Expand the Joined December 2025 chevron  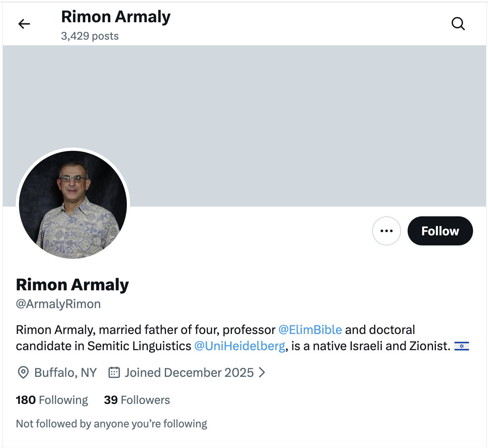(x=262, y=372)
